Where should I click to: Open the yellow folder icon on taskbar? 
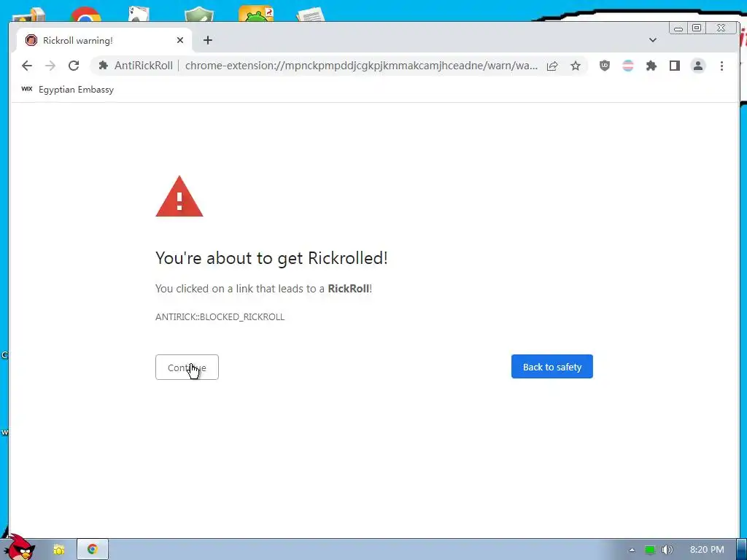pyautogui.click(x=59, y=550)
